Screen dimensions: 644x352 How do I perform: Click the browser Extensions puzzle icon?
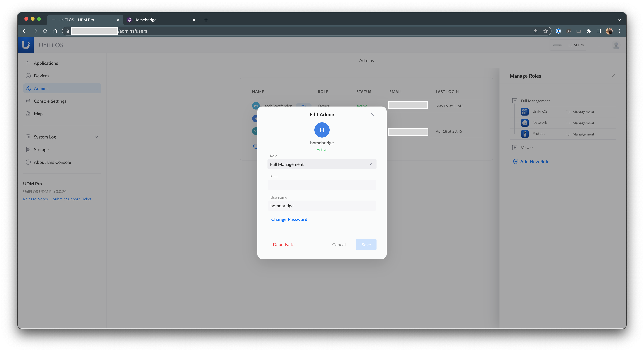[x=589, y=31]
